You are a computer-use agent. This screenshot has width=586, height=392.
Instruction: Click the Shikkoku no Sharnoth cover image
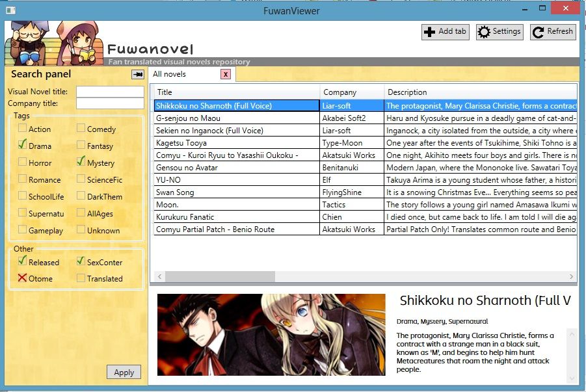click(271, 334)
